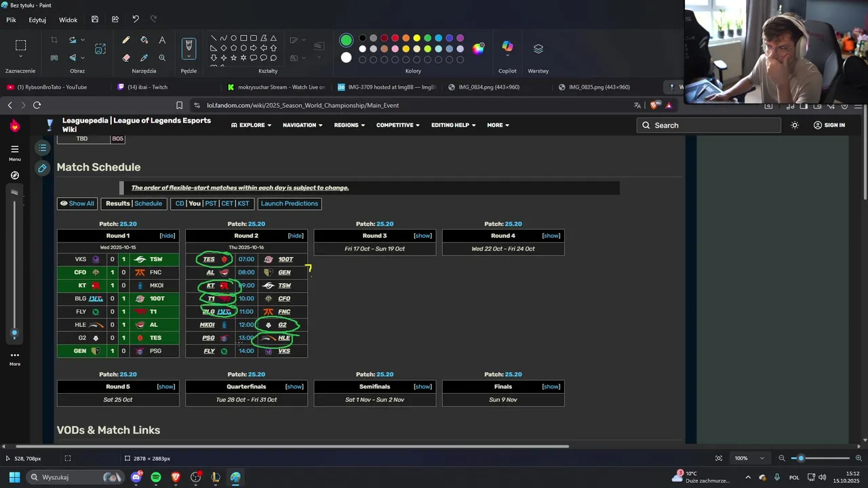Screen dimensions: 868x488
Task: Open Spotify from the taskbar
Action: [156, 477]
